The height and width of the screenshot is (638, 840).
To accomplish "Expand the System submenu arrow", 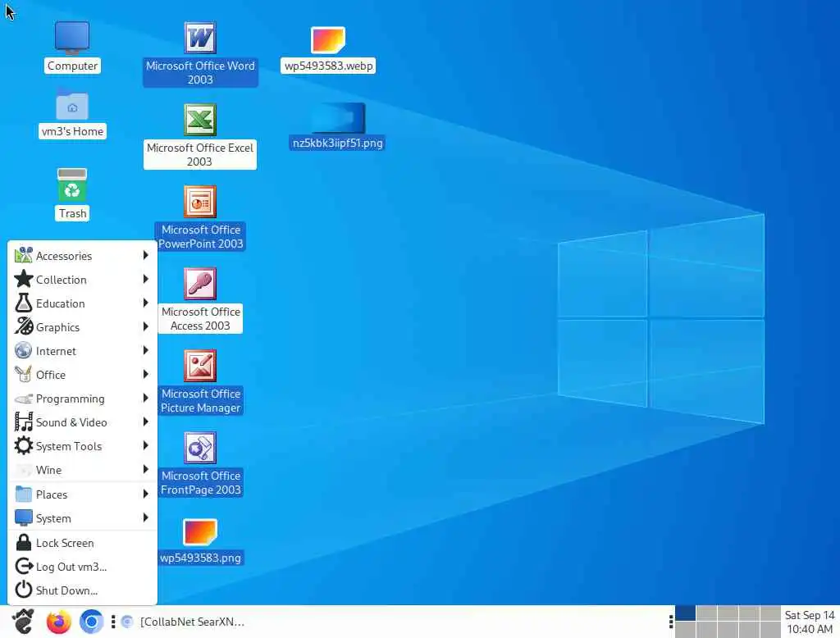I will point(145,518).
